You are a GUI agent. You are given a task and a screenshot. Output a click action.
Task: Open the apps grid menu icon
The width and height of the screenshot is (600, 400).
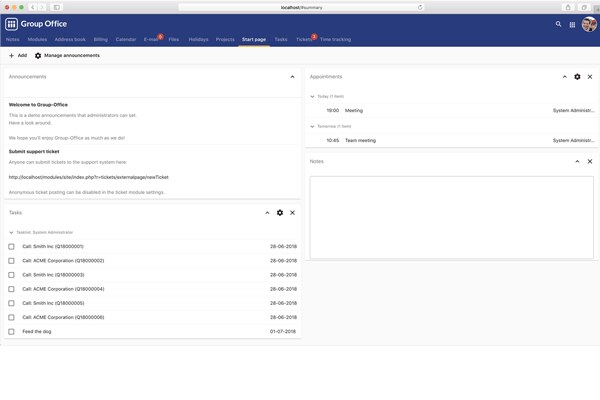click(x=573, y=24)
